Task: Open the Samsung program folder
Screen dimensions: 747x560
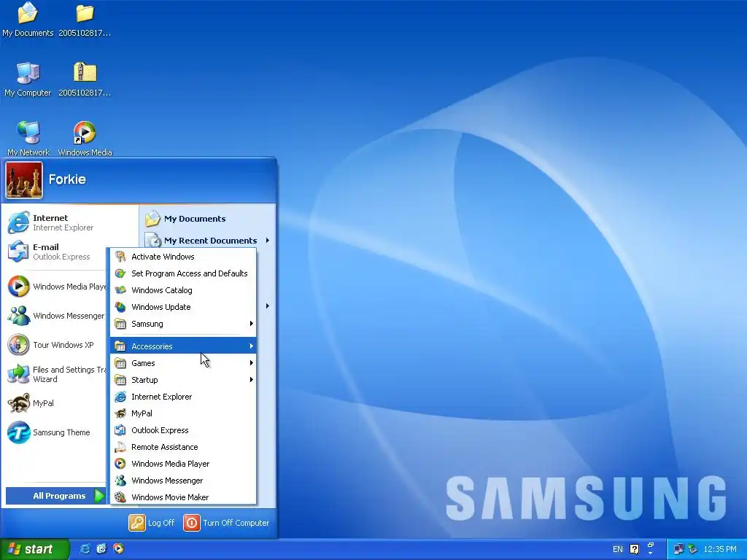Action: tap(183, 324)
